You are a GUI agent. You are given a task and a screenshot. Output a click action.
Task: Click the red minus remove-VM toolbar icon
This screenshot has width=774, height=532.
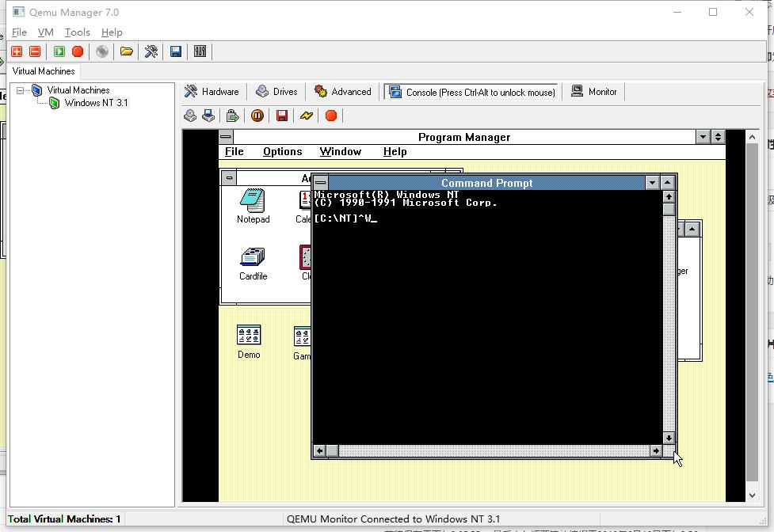35,51
